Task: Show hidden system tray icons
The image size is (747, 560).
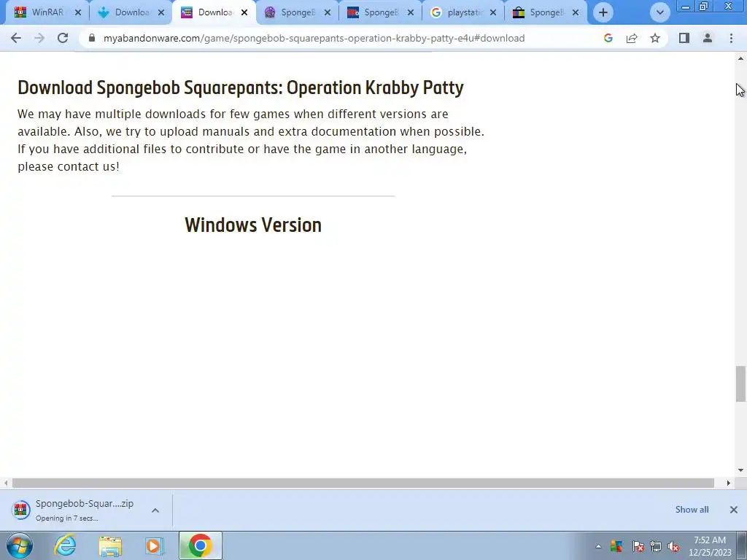Action: click(598, 547)
